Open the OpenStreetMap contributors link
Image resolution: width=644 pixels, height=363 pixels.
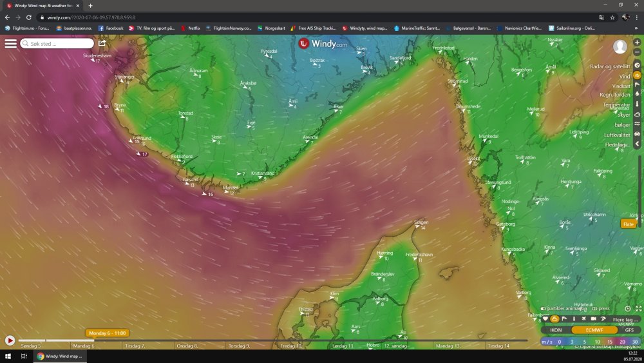click(x=607, y=346)
